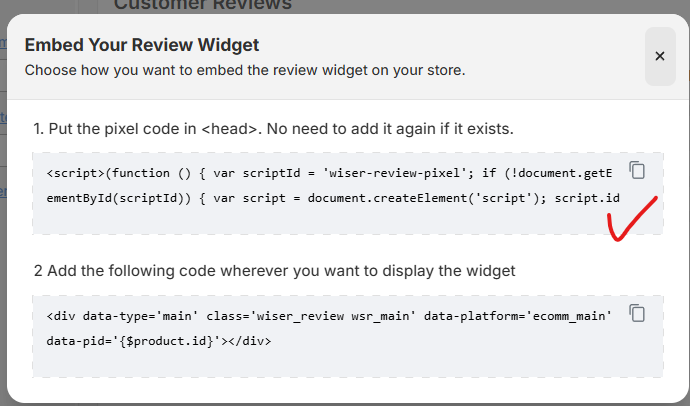Viewport: 690px width, 406px height.
Task: Click the '<script>(function ()' opening code
Action: [108, 173]
